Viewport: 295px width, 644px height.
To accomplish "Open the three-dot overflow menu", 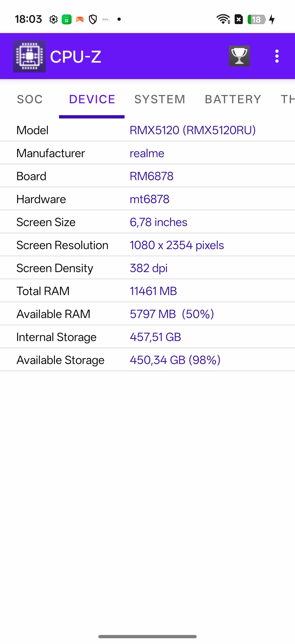I will [x=277, y=56].
